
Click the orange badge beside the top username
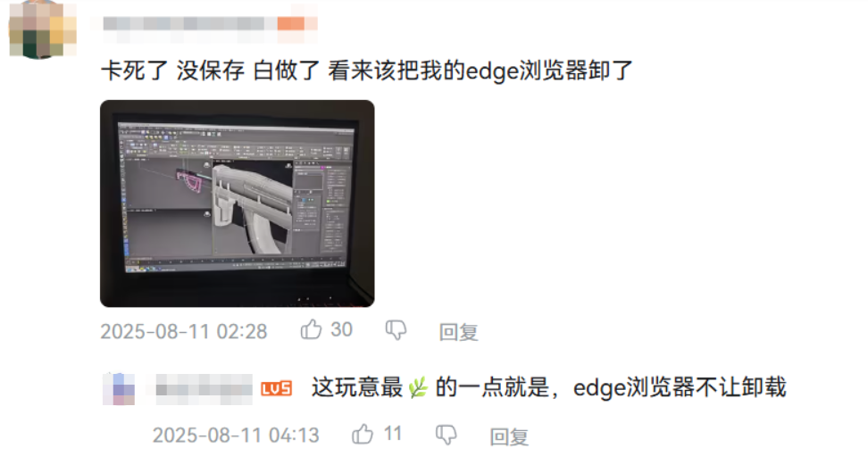tap(297, 24)
